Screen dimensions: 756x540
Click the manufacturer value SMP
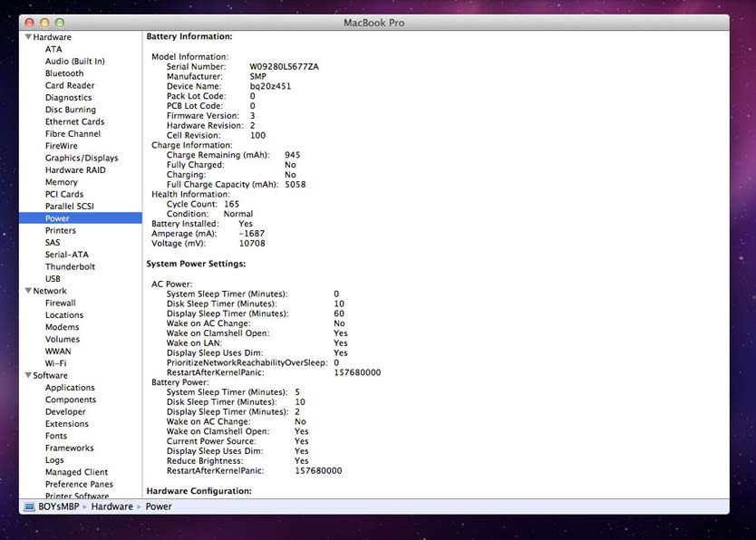click(x=258, y=76)
